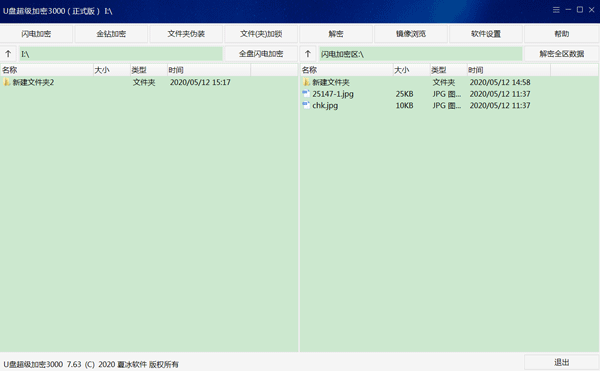Click 2020/05/12 15:17 timestamp

tap(200, 82)
